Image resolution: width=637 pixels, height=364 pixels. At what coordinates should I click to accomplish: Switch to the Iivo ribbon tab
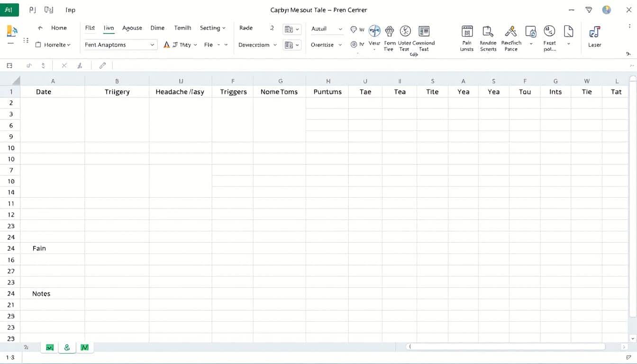point(109,28)
